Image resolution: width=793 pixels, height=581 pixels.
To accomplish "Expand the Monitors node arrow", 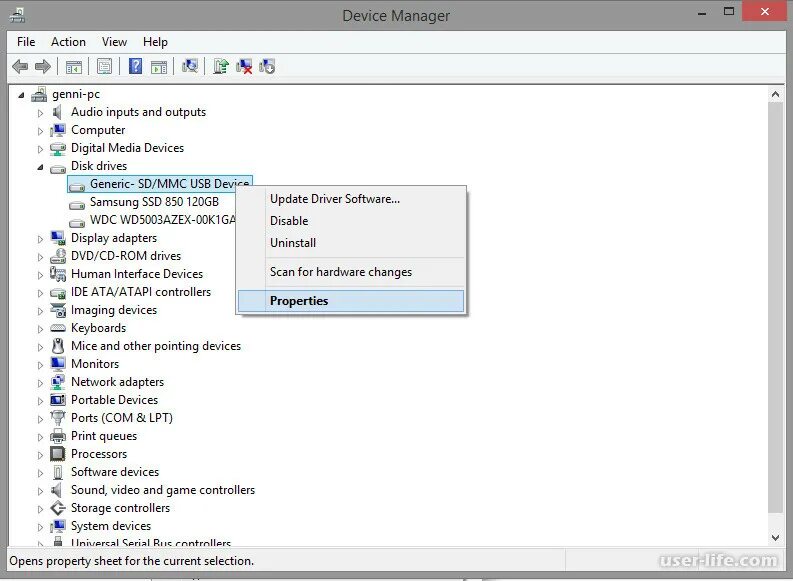I will pyautogui.click(x=40, y=365).
